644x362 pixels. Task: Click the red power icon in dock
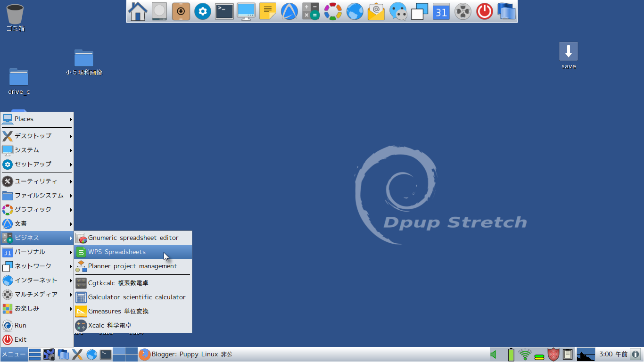click(485, 11)
